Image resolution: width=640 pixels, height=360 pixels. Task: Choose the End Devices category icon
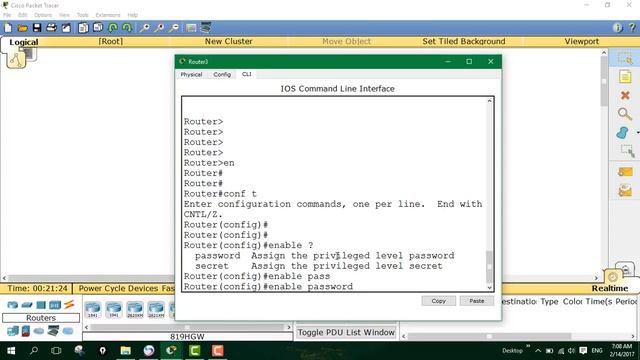(13, 331)
